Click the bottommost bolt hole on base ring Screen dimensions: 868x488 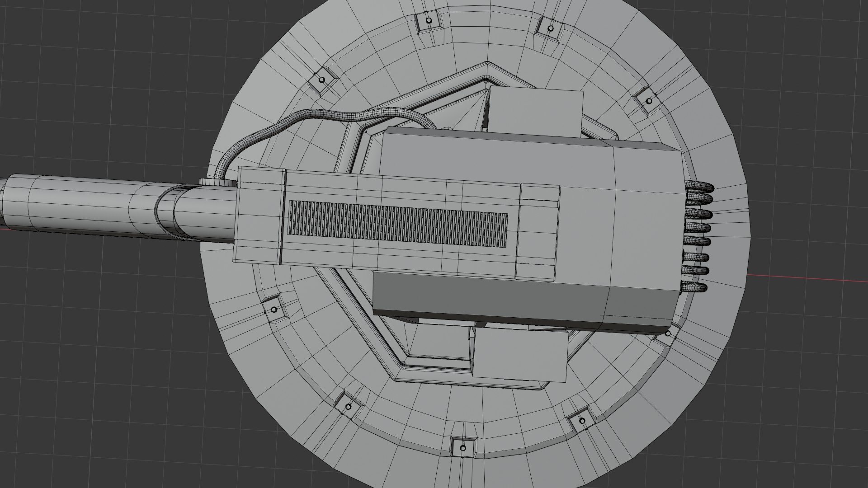[x=462, y=449]
